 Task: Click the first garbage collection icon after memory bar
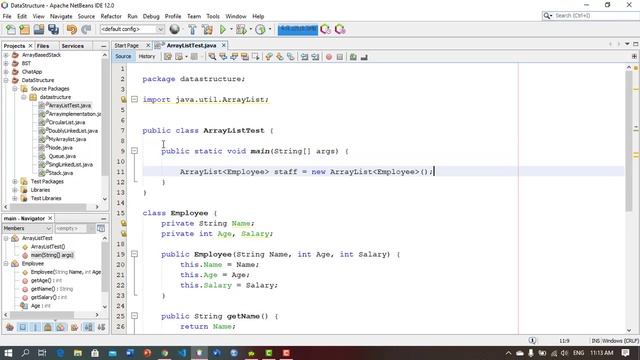click(x=326, y=29)
